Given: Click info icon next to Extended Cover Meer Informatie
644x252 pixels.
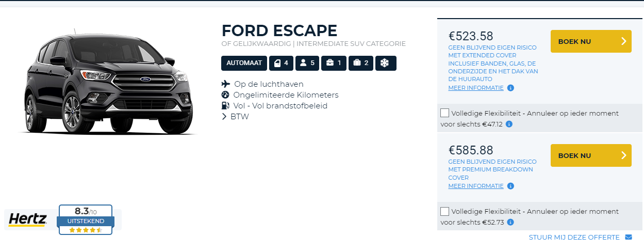Looking at the screenshot, I should [510, 88].
